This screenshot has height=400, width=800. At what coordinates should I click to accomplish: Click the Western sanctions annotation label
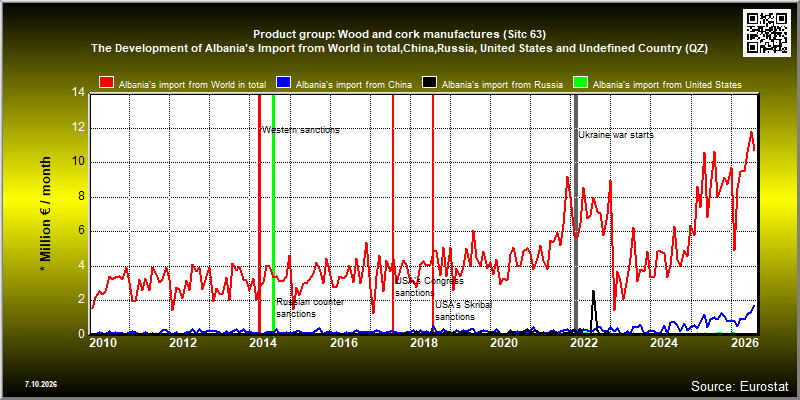point(301,130)
